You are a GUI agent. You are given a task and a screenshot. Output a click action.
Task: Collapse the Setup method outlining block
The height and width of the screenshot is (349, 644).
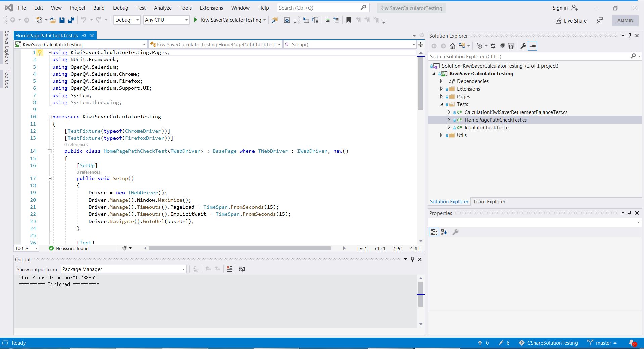pyautogui.click(x=49, y=179)
